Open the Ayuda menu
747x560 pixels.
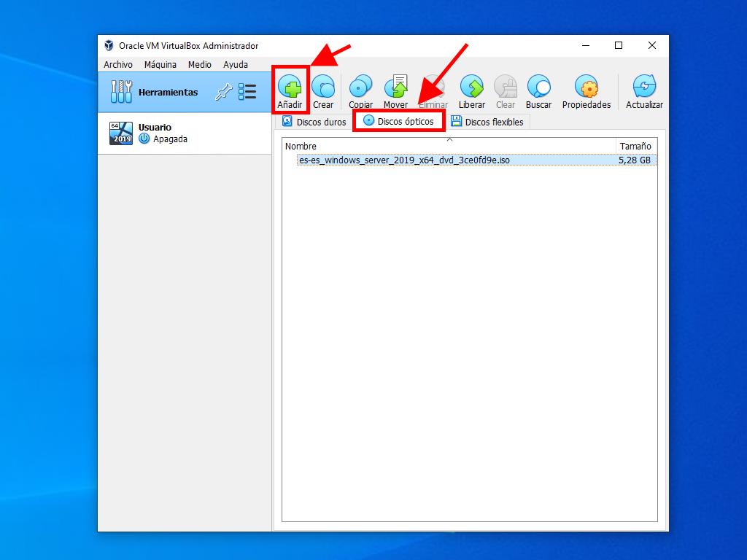click(x=236, y=64)
